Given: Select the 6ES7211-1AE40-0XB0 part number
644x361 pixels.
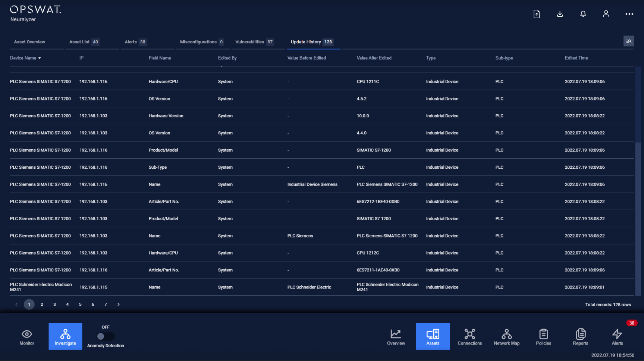Looking at the screenshot, I should (378, 270).
